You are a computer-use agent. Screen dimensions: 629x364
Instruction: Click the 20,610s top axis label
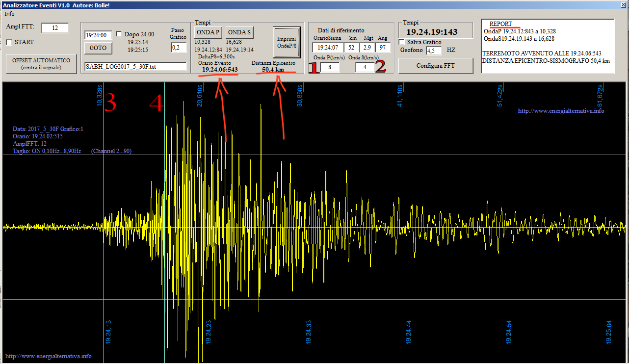pos(200,95)
